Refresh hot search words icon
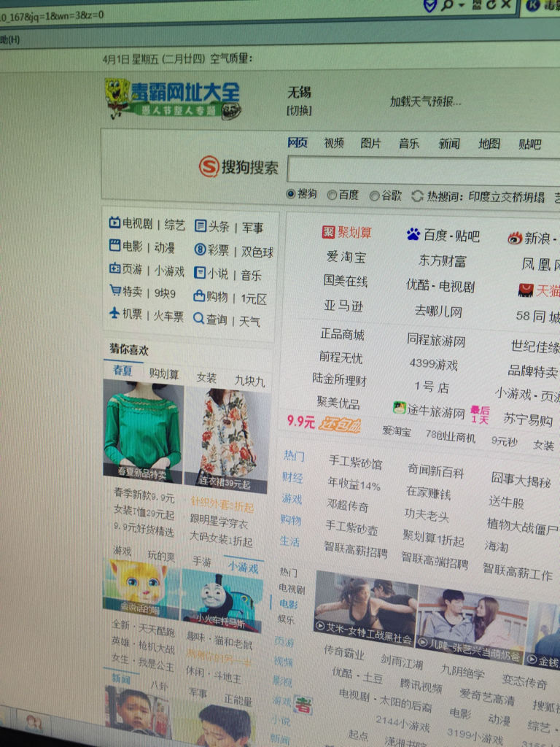The width and height of the screenshot is (560, 747). (417, 196)
